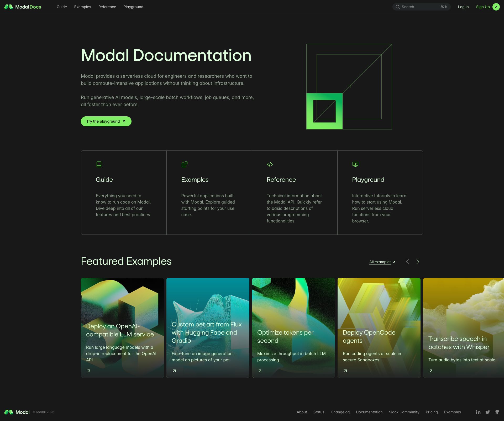The width and height of the screenshot is (504, 421).
Task: Open the Optimize tokens per second card
Action: [293, 328]
